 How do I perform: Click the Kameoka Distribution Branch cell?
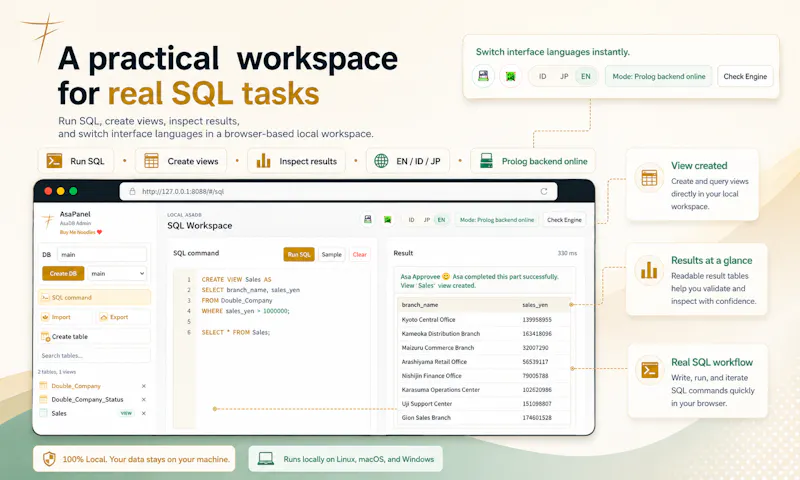pos(441,334)
